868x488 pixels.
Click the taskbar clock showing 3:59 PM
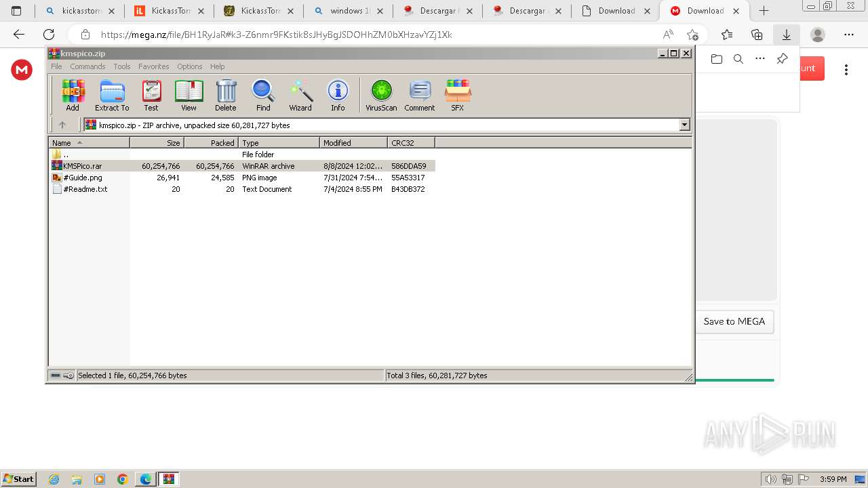click(x=833, y=479)
